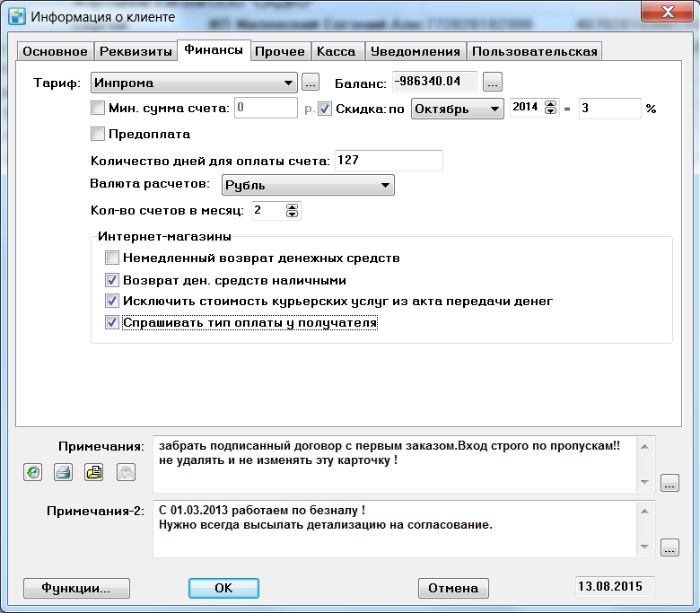This screenshot has width=700, height=613.
Task: Uncheck the Скидка checkbox
Action: click(x=325, y=109)
